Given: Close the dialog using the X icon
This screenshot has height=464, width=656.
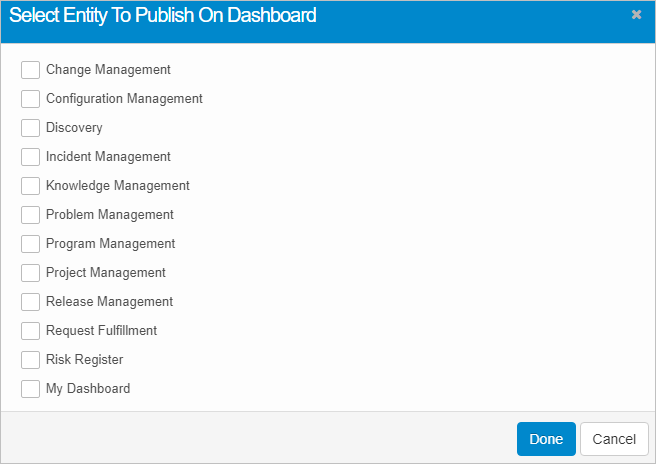Looking at the screenshot, I should click(x=636, y=15).
